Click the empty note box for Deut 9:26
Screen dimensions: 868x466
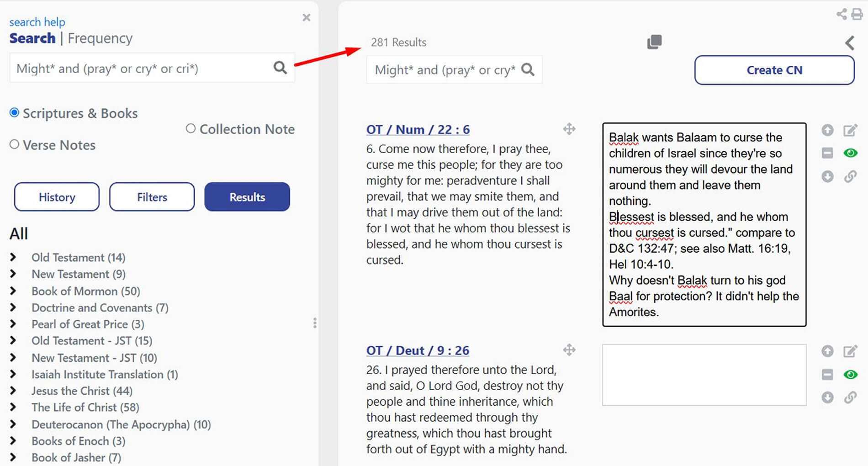coord(704,375)
